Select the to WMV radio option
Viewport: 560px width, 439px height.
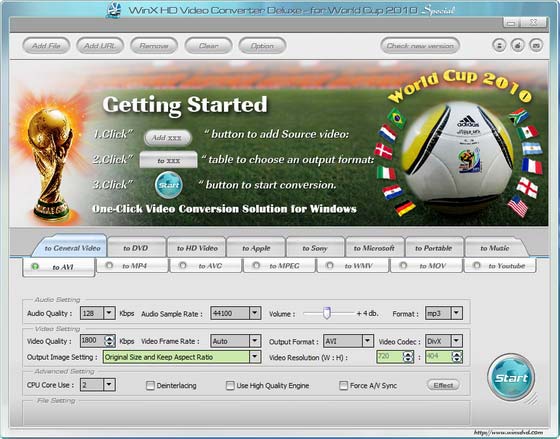pyautogui.click(x=330, y=265)
